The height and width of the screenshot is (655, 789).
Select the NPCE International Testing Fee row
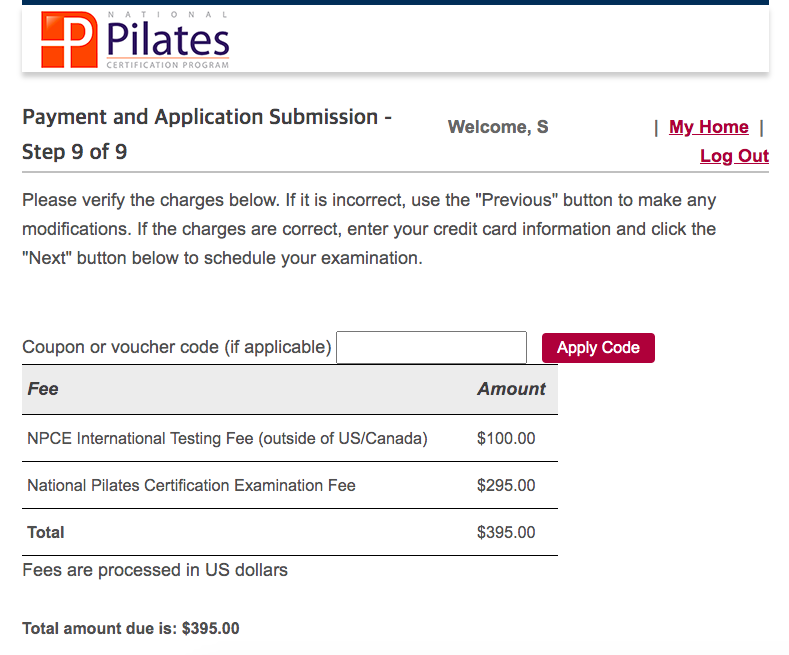point(290,438)
